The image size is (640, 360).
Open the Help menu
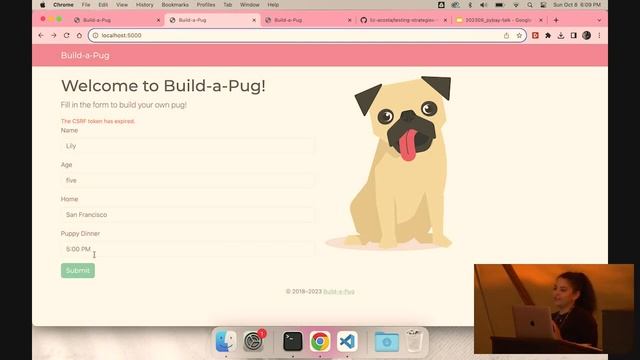tap(273, 5)
